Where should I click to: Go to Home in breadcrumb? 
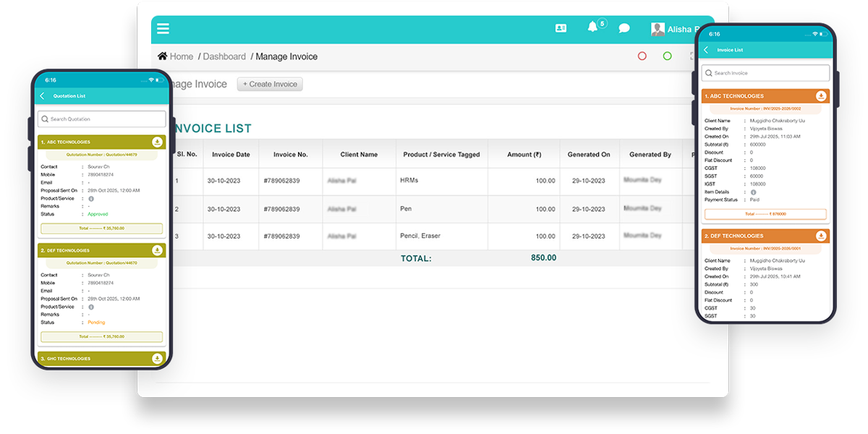tap(176, 56)
